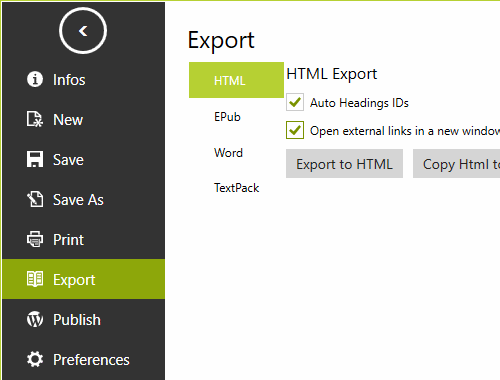Screen dimensions: 500x380
Task: Select the Export label in the sidebar
Action: pos(74,280)
